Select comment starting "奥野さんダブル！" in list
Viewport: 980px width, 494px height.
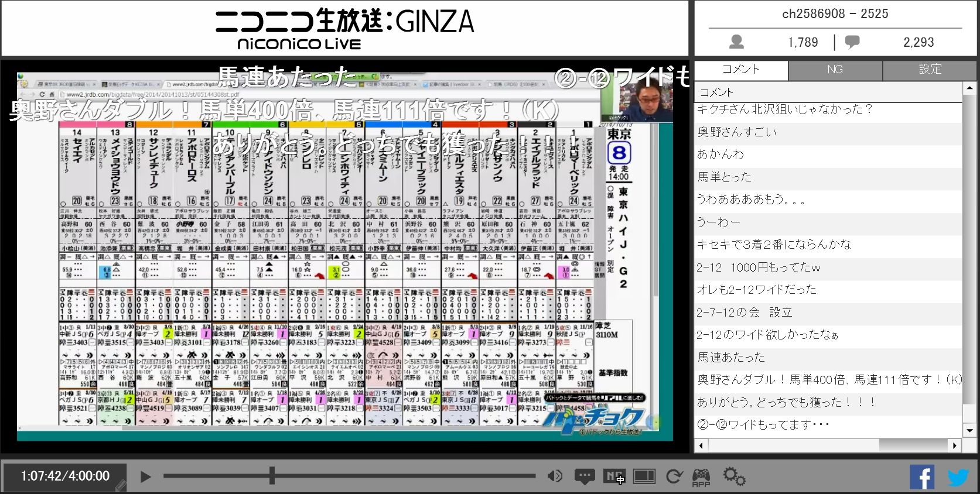pos(828,380)
